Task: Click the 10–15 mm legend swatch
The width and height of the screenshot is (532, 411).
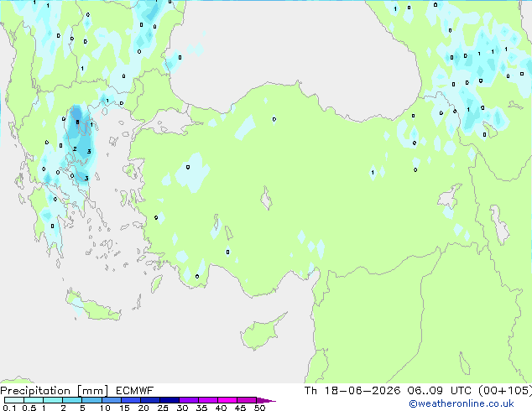Action: [x=111, y=400]
